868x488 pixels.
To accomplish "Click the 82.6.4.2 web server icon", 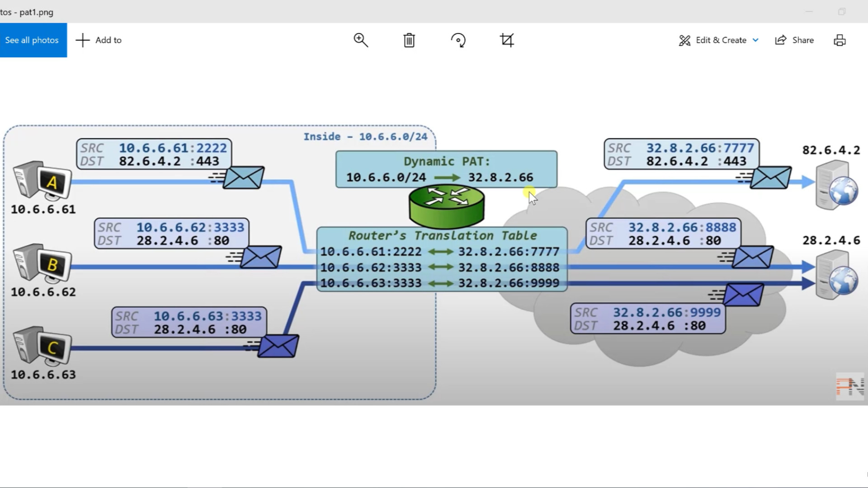I will [836, 185].
